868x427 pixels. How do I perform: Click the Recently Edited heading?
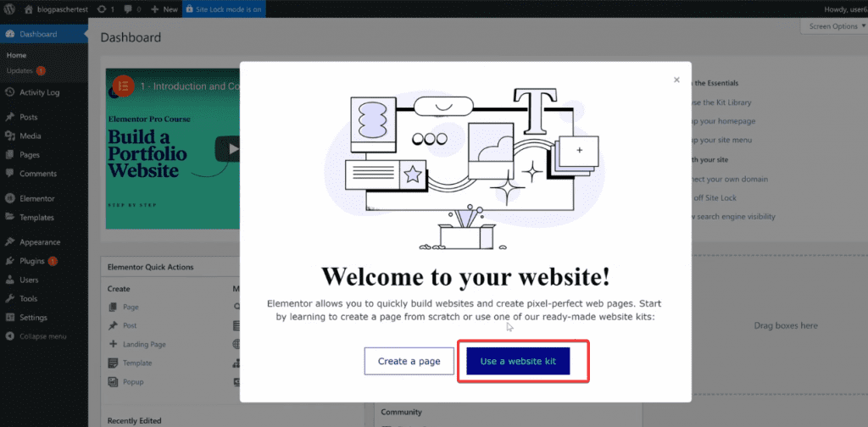click(x=134, y=421)
